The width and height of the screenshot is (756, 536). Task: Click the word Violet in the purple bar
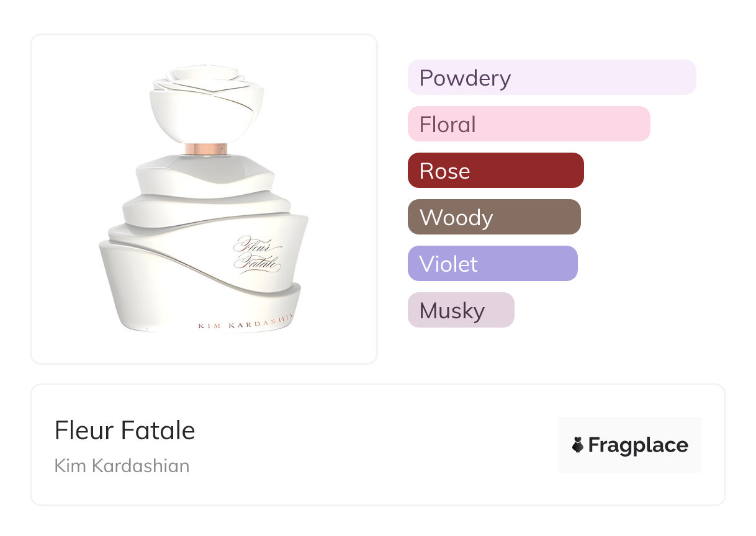coord(448,264)
